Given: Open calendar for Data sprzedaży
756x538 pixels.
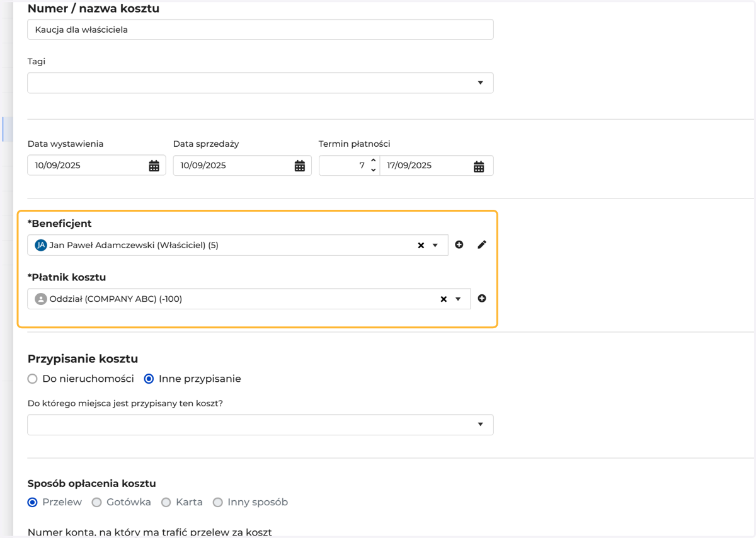Looking at the screenshot, I should pyautogui.click(x=300, y=166).
